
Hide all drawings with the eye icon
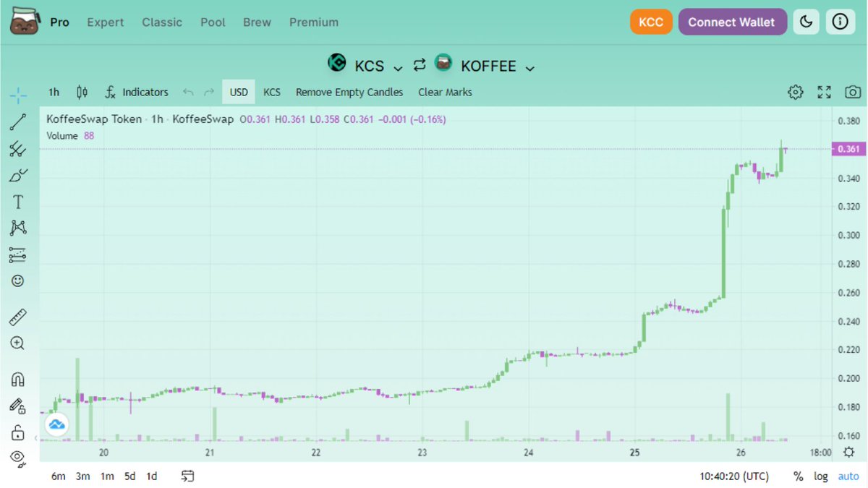pos(17,457)
